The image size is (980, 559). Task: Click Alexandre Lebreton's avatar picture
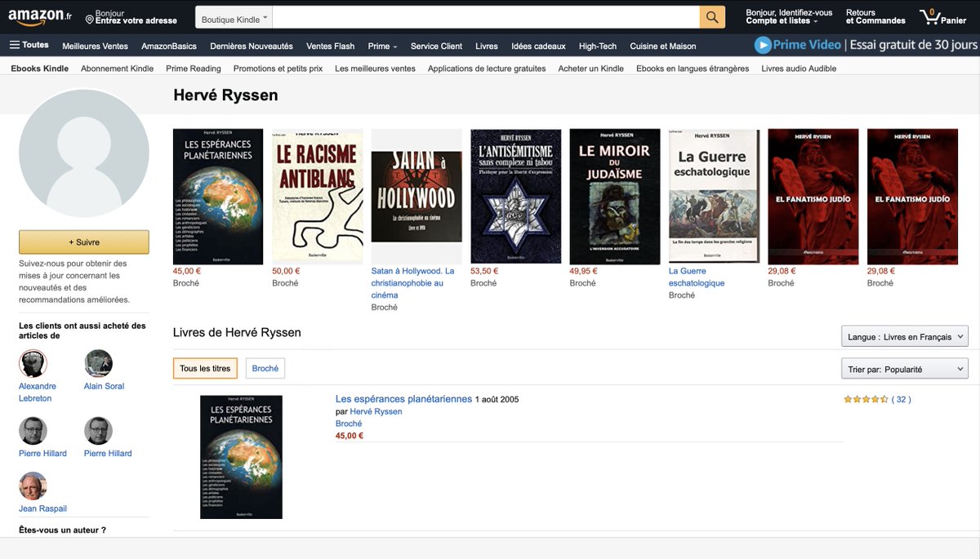(x=33, y=363)
